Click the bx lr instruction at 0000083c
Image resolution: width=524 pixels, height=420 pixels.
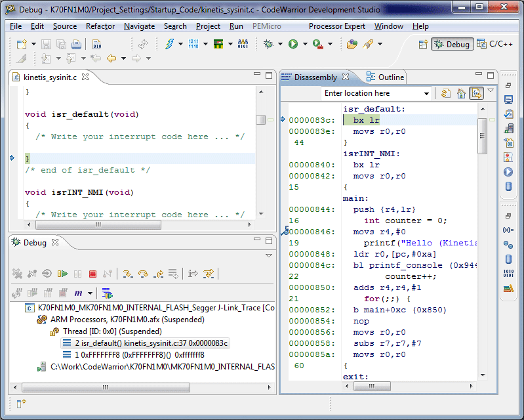click(366, 120)
